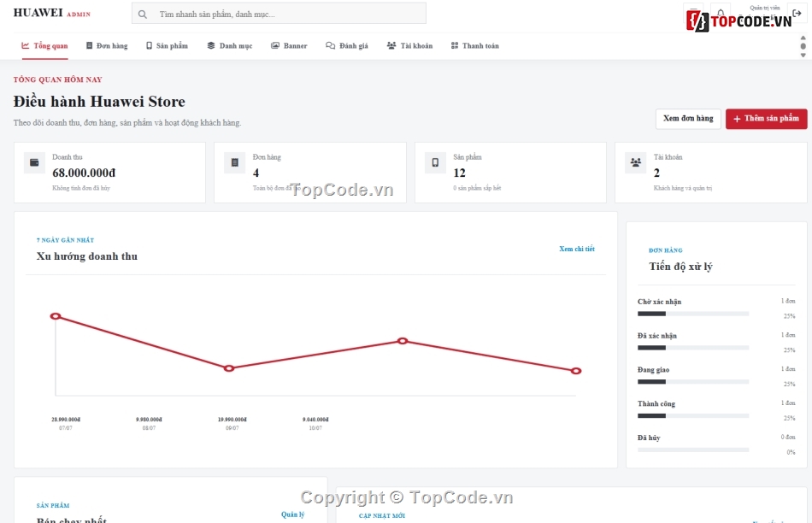Open the Danh mục tab

tap(230, 45)
